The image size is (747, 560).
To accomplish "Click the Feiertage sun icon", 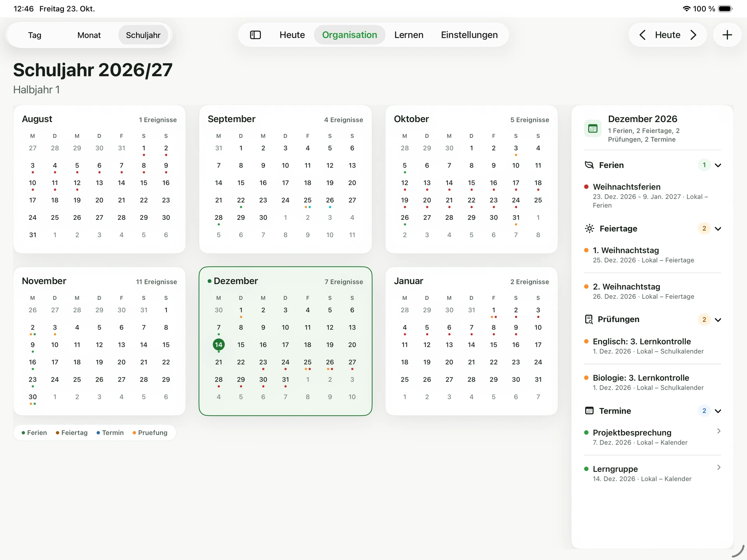I will [x=589, y=229].
